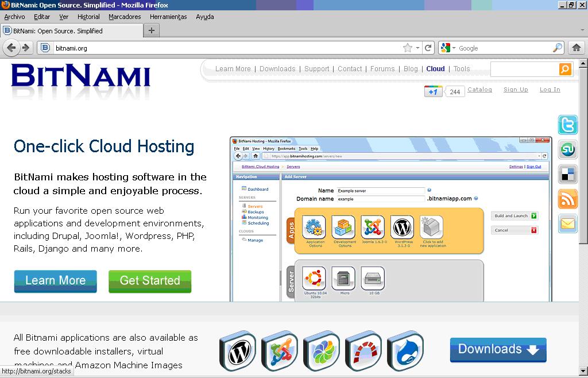Click the BitNami site search field
The image size is (588, 378).
pyautogui.click(x=525, y=69)
